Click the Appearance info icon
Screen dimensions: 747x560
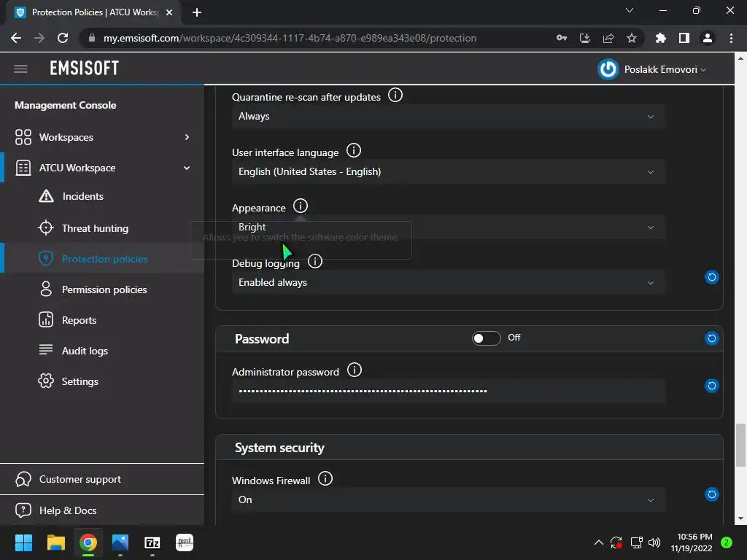pos(300,206)
